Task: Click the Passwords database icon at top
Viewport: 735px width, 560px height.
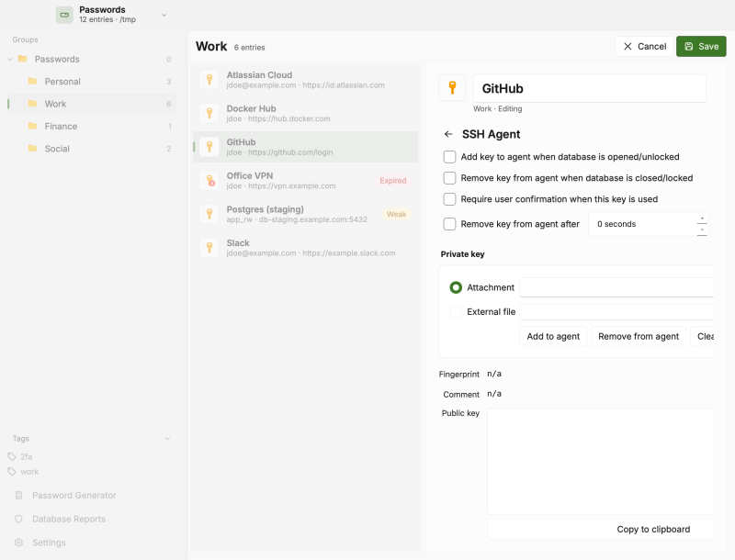Action: [x=64, y=15]
